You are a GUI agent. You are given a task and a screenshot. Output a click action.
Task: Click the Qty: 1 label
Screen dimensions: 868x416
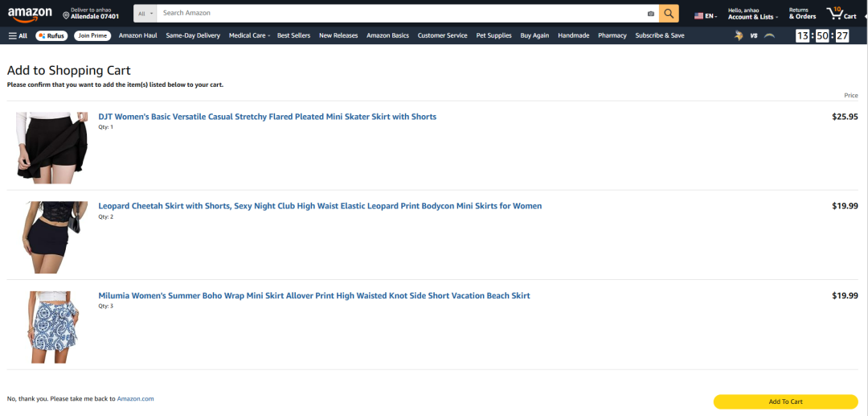click(106, 127)
